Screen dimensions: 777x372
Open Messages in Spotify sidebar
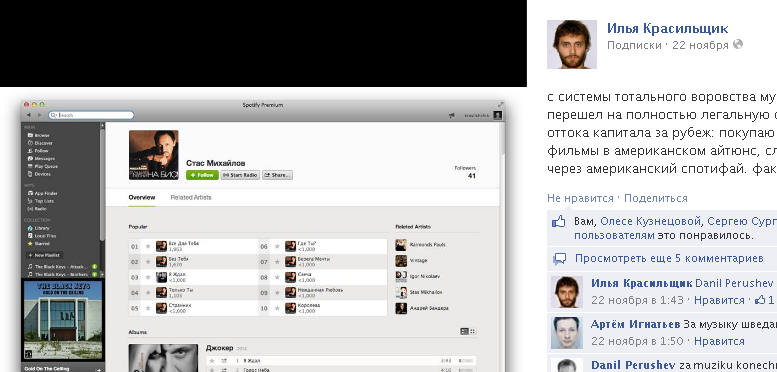41,159
